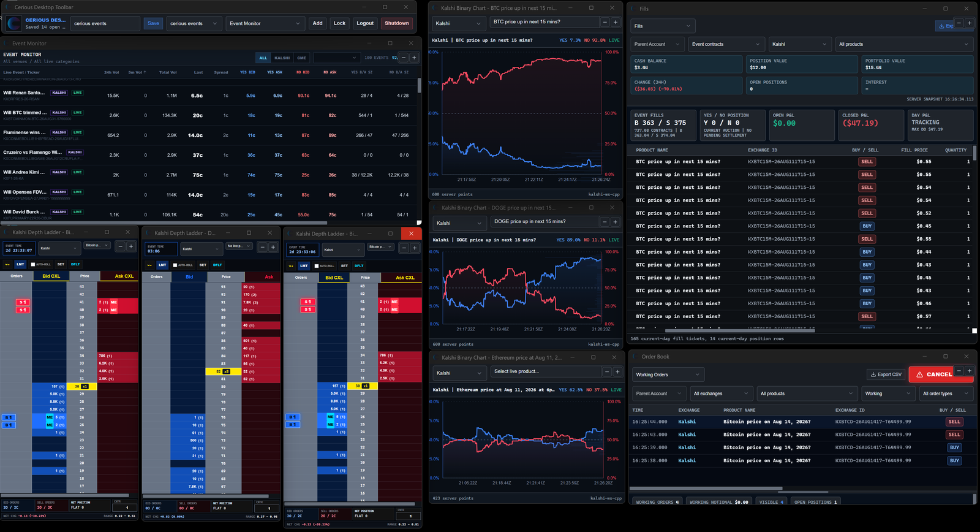Click Export CSV in Order Book
The height and width of the screenshot is (532, 980).
tap(886, 374)
